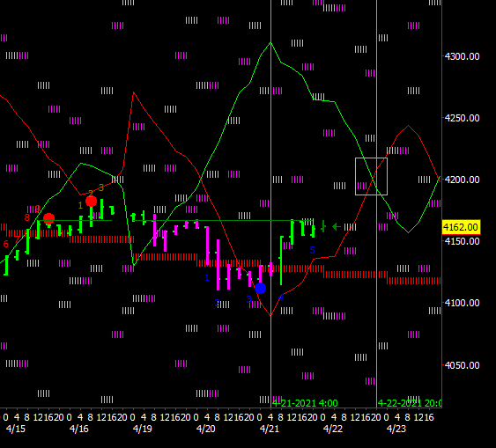
Task: Click the 4/16 date label
Action: (79, 429)
